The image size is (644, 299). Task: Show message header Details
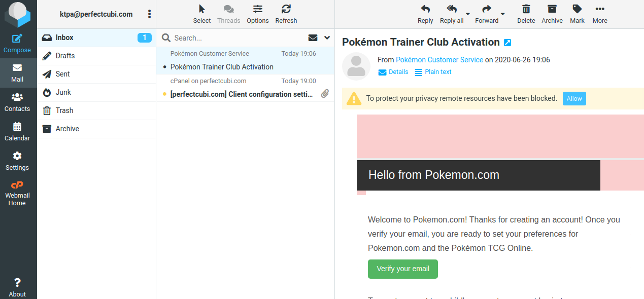393,72
